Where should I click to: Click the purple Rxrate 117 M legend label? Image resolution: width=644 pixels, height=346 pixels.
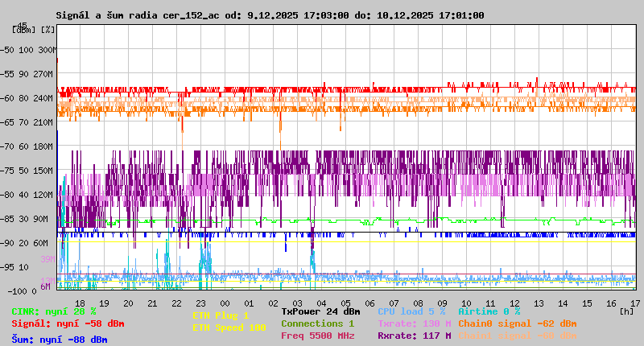pyautogui.click(x=414, y=336)
